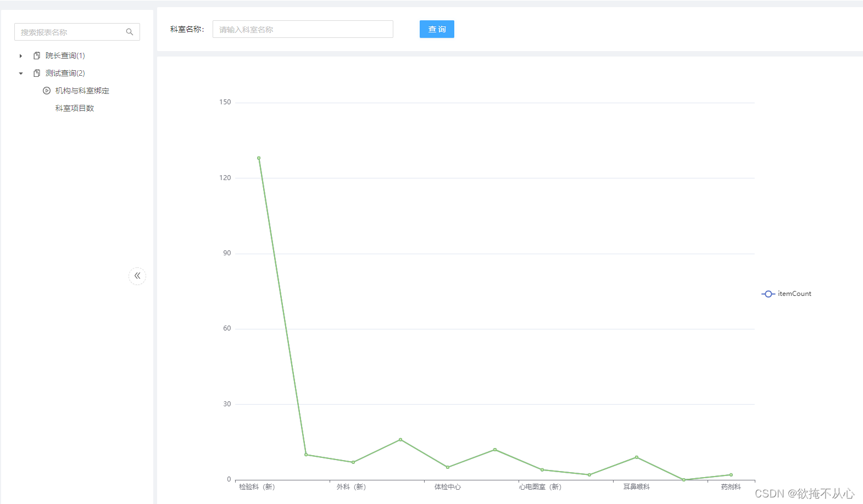Click the document icon beside 测试查询(2)

point(37,73)
